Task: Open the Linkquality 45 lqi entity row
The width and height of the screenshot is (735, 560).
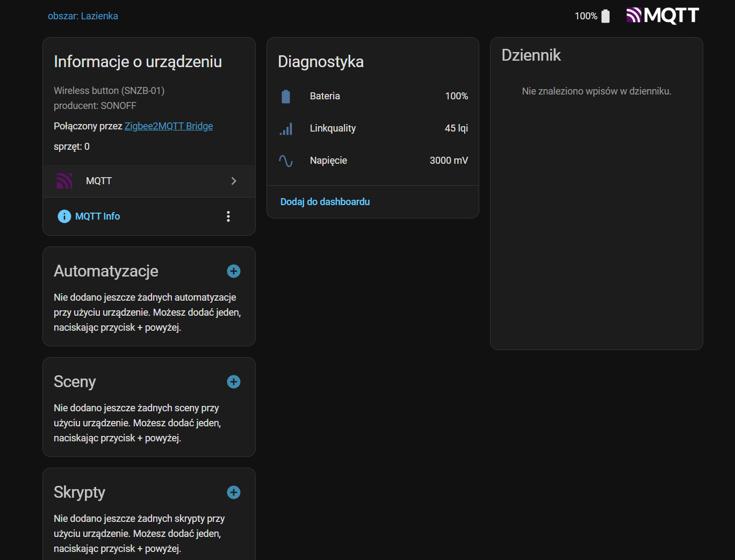Action: tap(373, 128)
